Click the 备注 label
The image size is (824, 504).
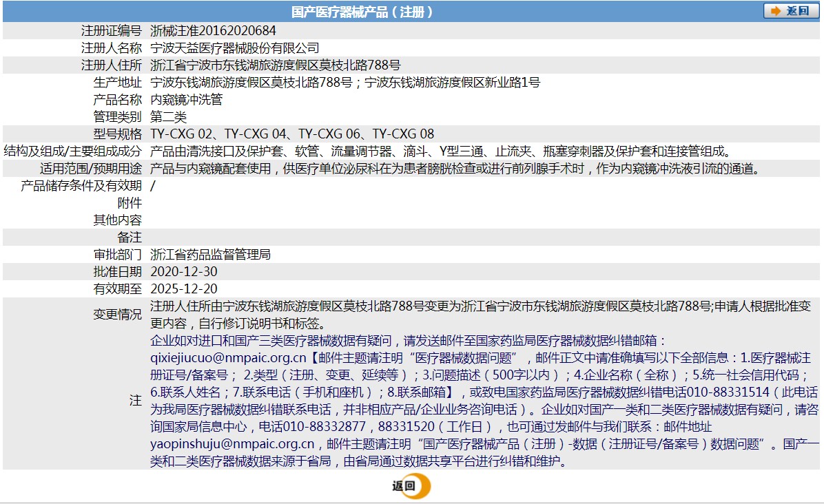tap(130, 238)
